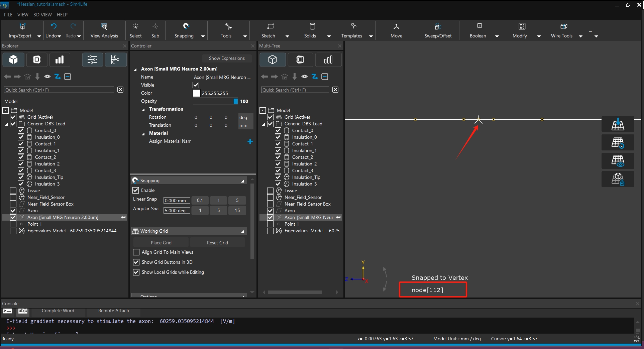Viewport: 644px width, 349px height.
Task: Click the View Analysis toolbar icon
Action: [104, 26]
